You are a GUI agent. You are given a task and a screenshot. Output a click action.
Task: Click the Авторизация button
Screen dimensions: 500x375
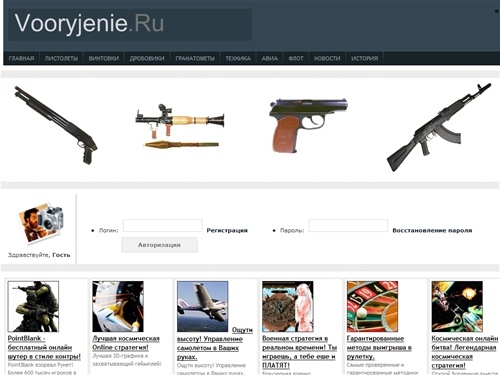pyautogui.click(x=159, y=245)
